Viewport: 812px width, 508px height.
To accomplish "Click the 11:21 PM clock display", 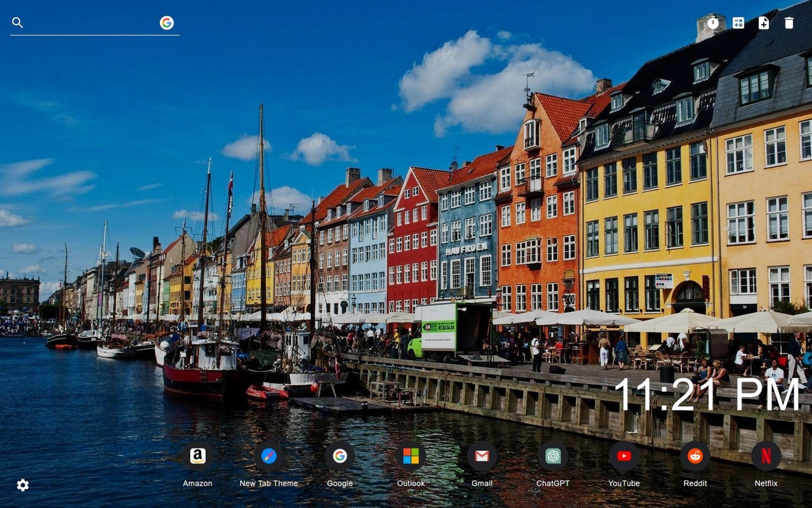I will pyautogui.click(x=707, y=395).
